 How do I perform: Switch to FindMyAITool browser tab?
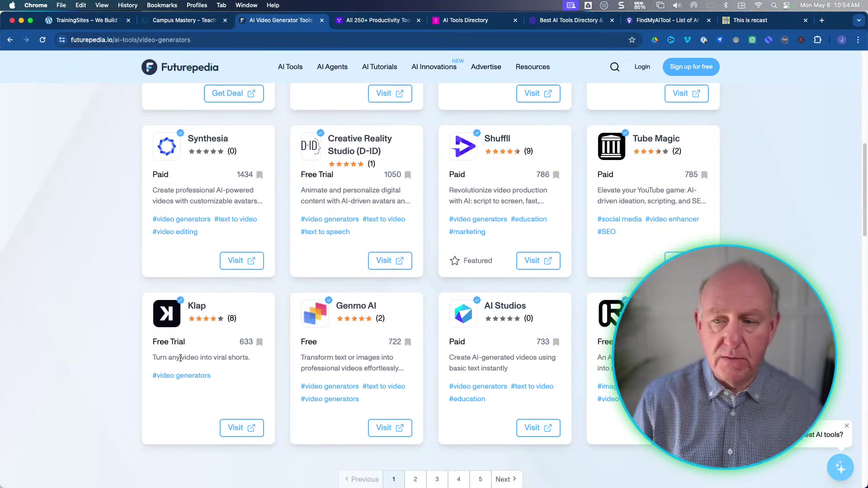click(x=667, y=20)
